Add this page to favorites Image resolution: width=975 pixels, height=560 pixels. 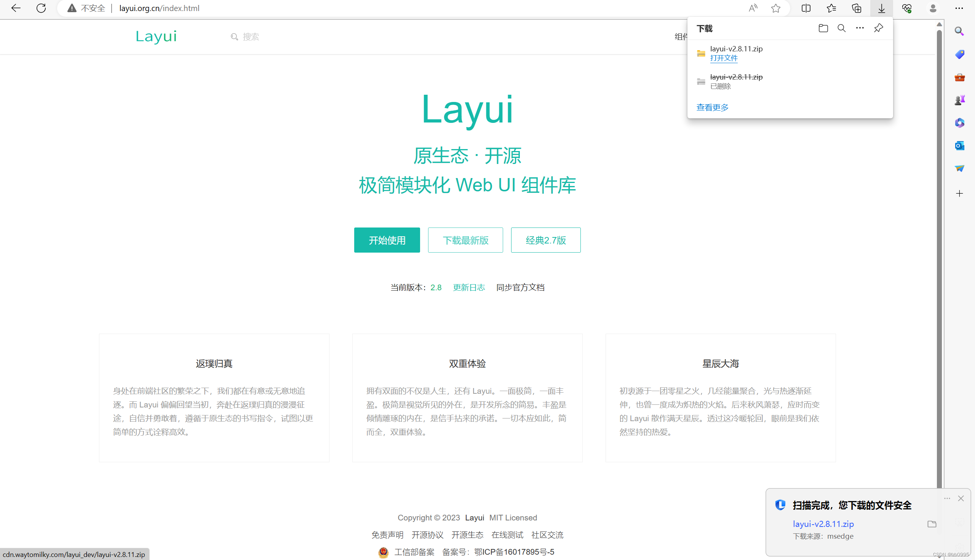(x=776, y=8)
